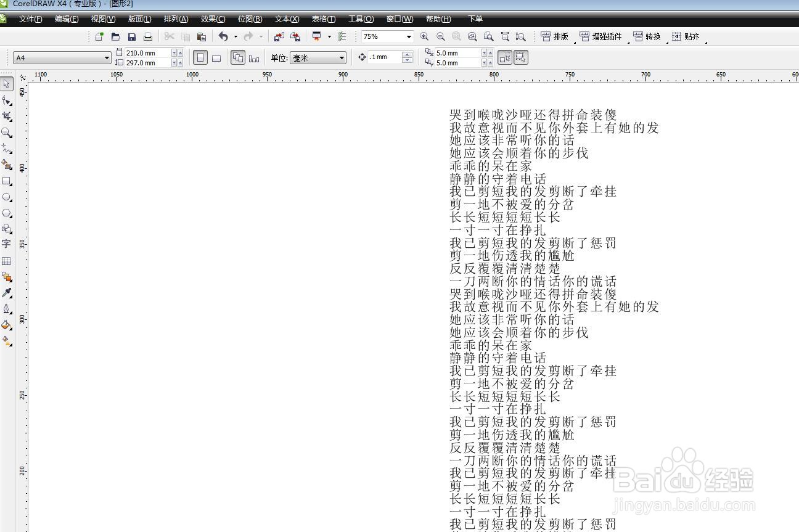Click the 排版 button
Viewport: 799px width, 532px height.
point(555,37)
